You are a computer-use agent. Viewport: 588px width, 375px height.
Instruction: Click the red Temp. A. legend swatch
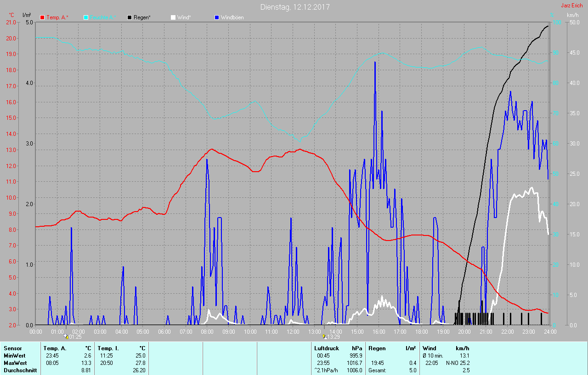(x=43, y=17)
